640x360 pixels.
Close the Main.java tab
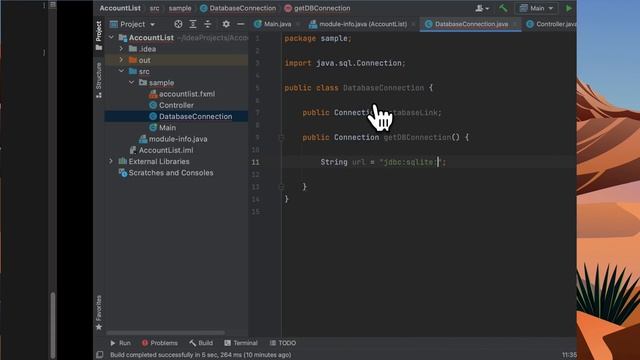click(x=298, y=24)
